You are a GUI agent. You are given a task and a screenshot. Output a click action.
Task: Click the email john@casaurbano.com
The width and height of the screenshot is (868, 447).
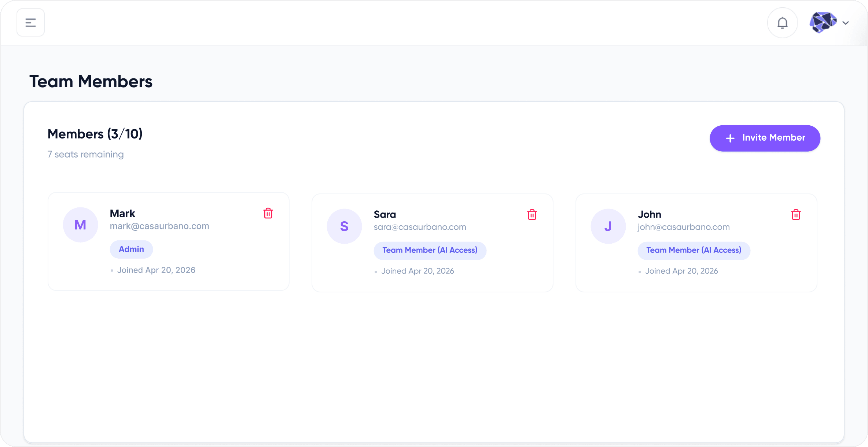(x=684, y=227)
